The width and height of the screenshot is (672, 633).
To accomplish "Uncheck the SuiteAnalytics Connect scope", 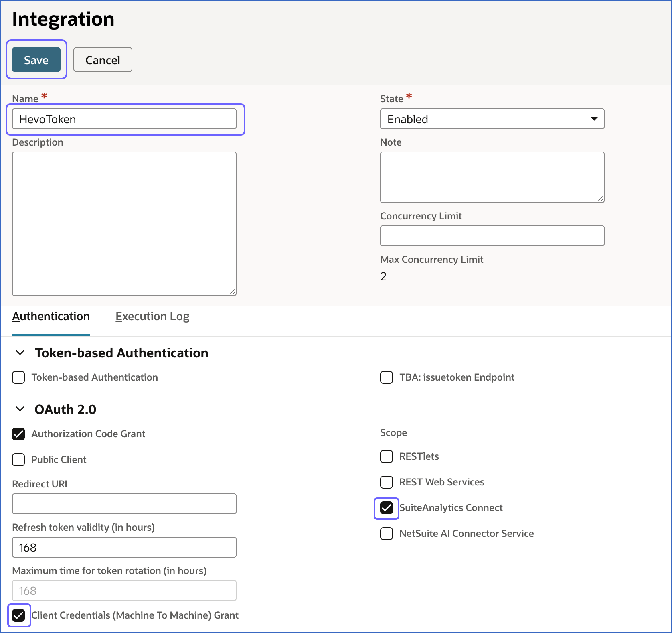I will [386, 508].
